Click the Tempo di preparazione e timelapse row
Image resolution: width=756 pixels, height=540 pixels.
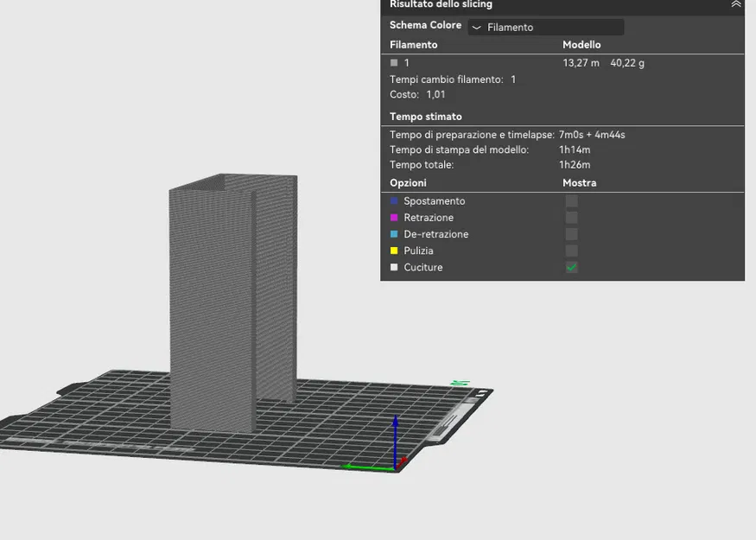tap(507, 135)
